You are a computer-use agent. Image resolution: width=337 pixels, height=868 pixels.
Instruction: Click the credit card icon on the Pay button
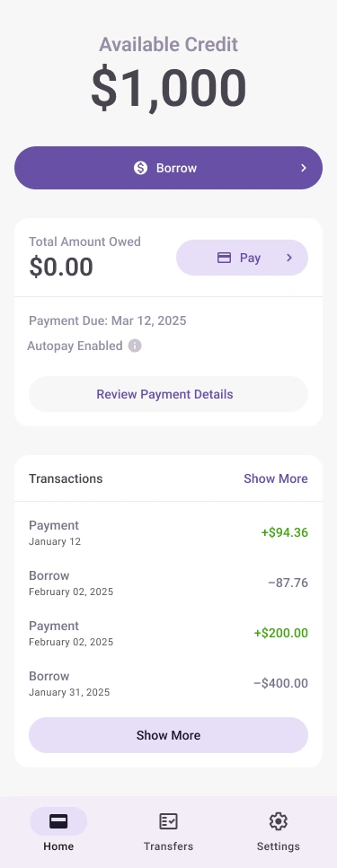[x=224, y=258]
